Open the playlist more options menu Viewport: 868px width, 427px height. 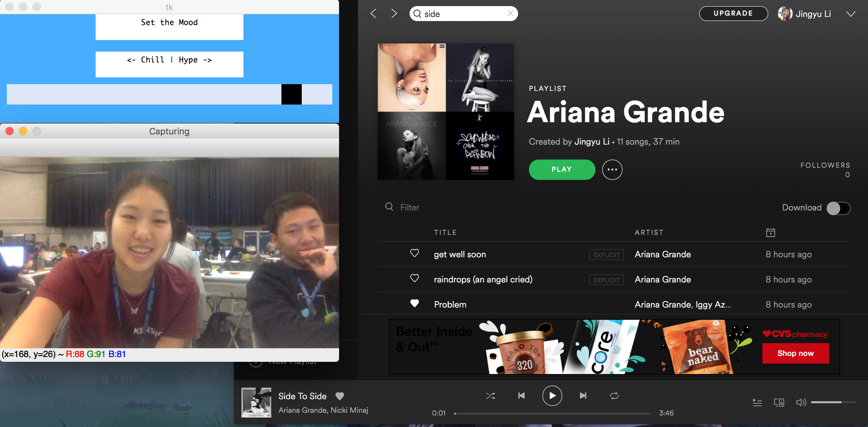point(612,170)
